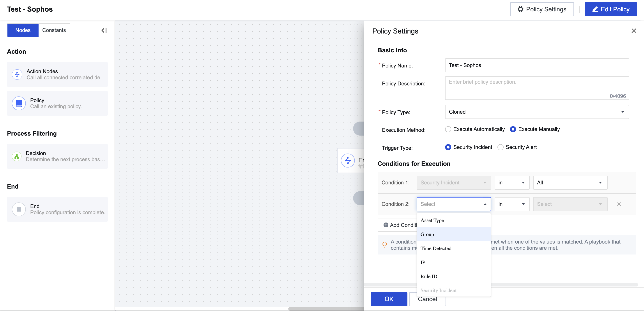Switch to the Nodes tab
Screen dimensions: 644x311
pyautogui.click(x=23, y=30)
